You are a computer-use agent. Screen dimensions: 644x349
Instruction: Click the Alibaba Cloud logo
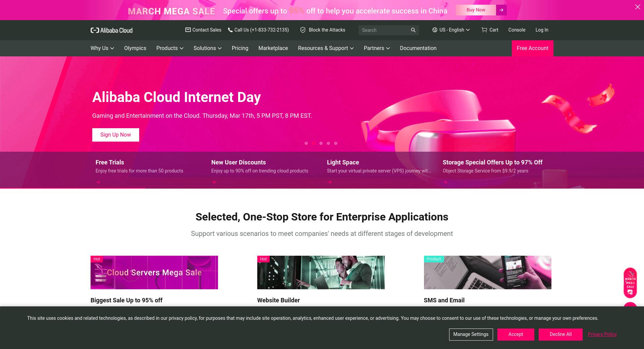(x=111, y=30)
